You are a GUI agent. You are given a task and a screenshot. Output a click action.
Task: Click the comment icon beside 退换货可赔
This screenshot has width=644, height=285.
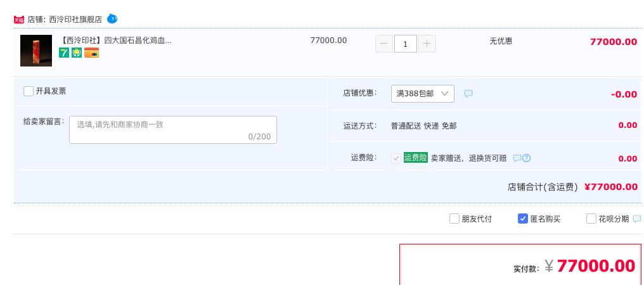pyautogui.click(x=517, y=158)
